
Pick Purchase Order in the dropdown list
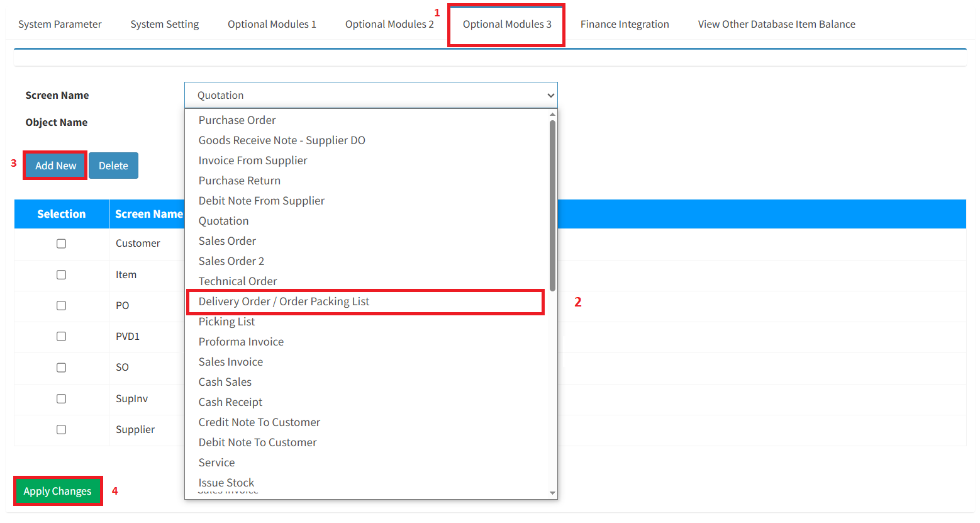click(237, 120)
